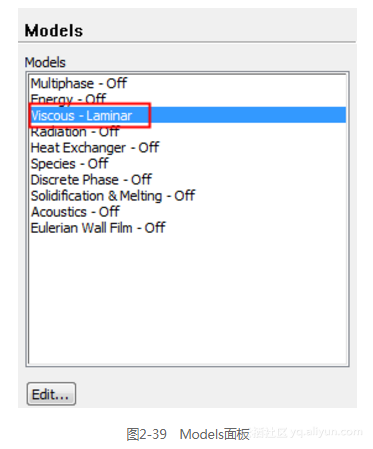Image resolution: width=373 pixels, height=449 pixels.
Task: Pick the Species - Off model
Action: point(69,164)
